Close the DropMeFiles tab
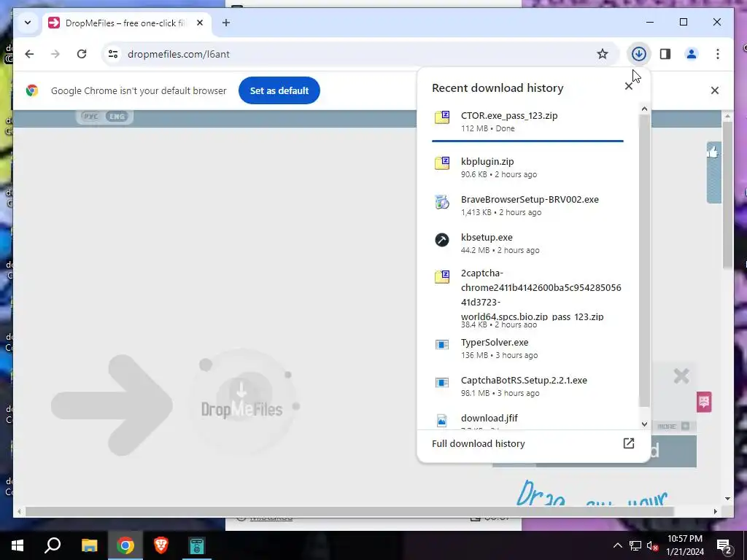This screenshot has width=747, height=560. tap(200, 23)
